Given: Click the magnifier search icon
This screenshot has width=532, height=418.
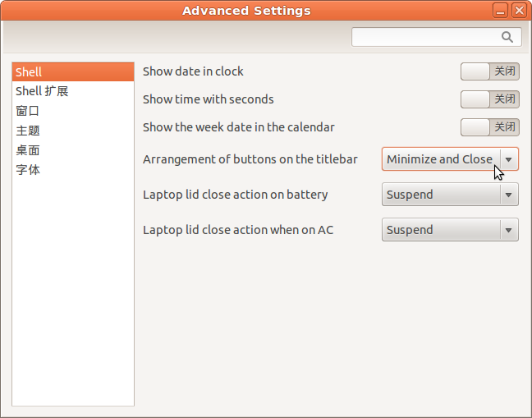Looking at the screenshot, I should click(507, 37).
